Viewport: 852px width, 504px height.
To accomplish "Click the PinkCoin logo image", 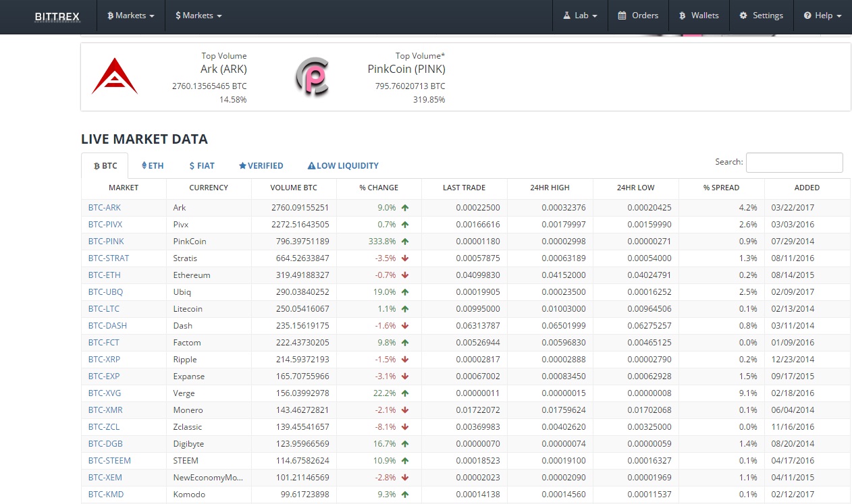I will pyautogui.click(x=312, y=76).
